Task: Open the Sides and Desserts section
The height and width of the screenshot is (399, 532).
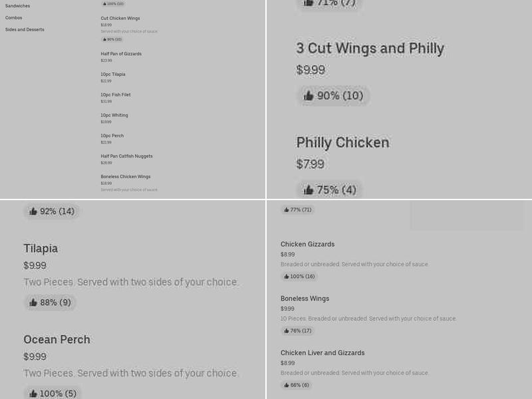Action: 25,29
